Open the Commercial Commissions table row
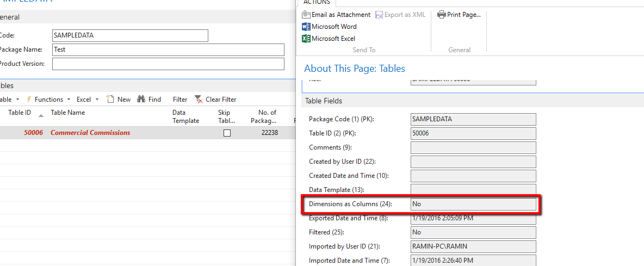644x266 pixels. coord(90,133)
